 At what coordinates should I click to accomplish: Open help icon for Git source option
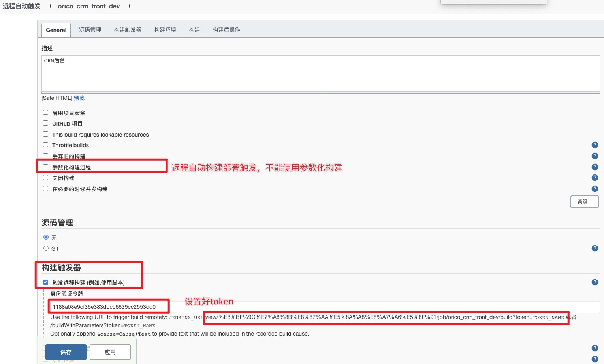pos(595,248)
